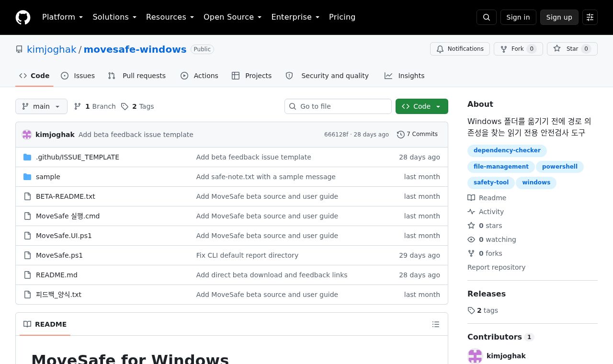Click the BETA-README.txt file icon
Viewport: 613px width, 364px height.
pos(27,196)
